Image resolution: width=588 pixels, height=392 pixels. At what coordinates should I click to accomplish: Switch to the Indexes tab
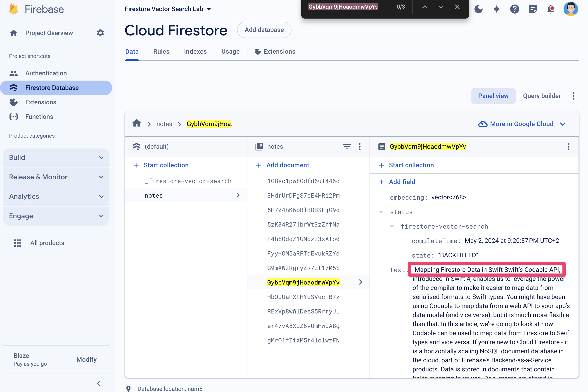click(x=195, y=52)
